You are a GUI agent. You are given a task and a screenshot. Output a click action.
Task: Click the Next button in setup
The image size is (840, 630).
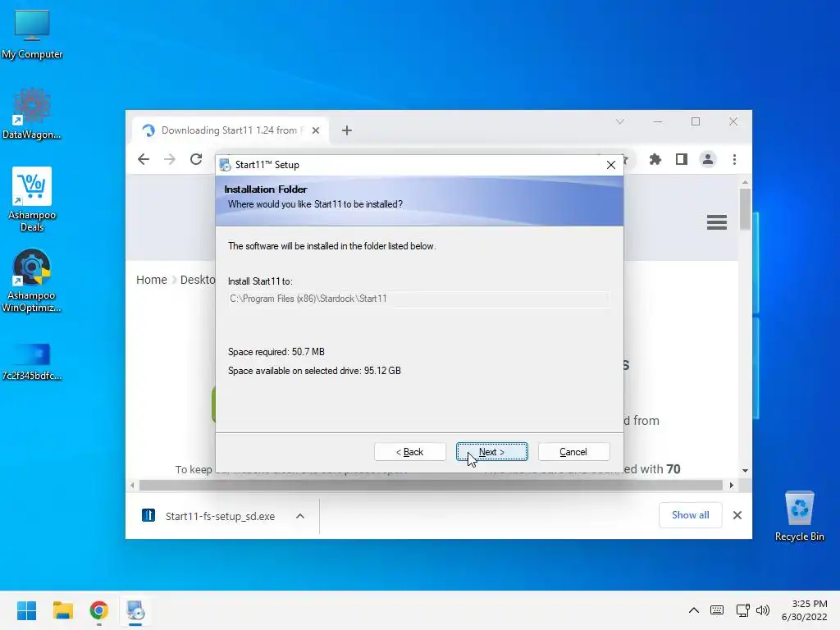click(x=492, y=452)
